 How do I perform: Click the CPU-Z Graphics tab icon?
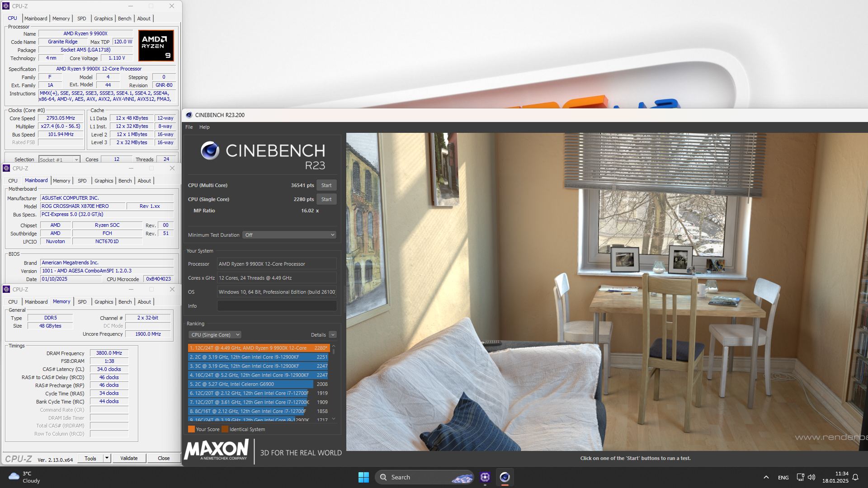[103, 19]
